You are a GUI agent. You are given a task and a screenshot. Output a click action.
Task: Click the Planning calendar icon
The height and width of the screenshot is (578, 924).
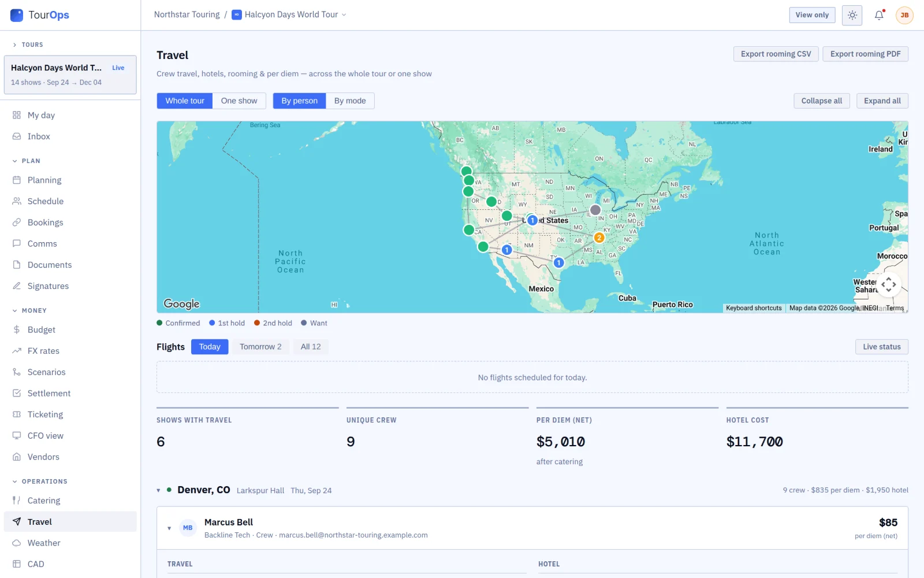(x=17, y=180)
